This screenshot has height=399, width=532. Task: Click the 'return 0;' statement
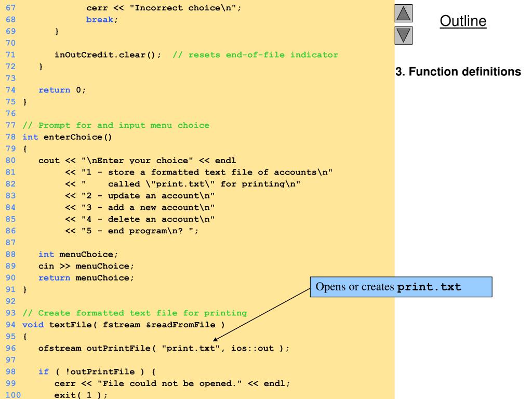pos(62,90)
